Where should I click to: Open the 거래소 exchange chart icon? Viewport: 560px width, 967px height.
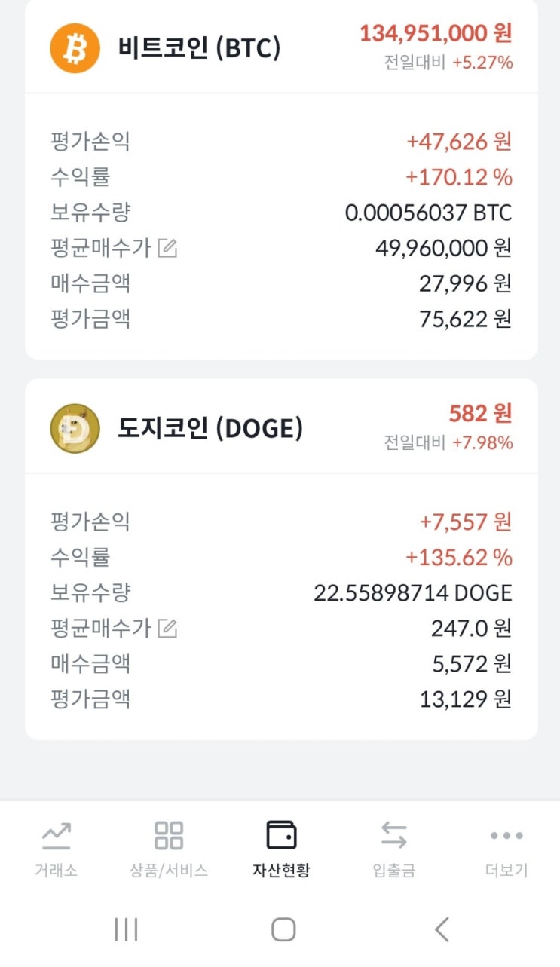(56, 835)
